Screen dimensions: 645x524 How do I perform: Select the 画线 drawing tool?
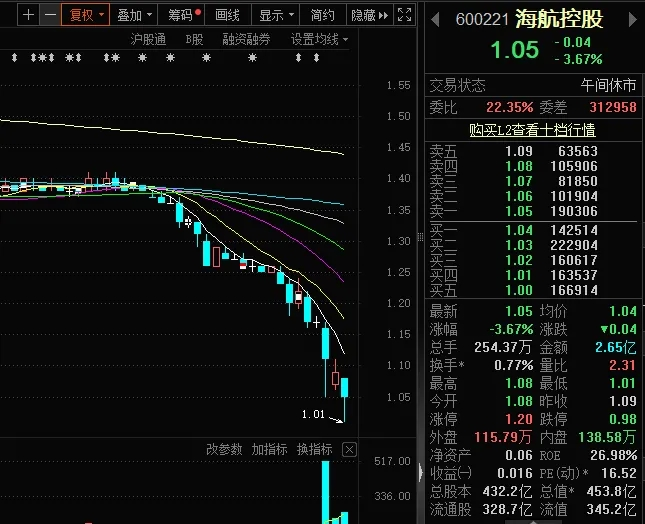(x=228, y=15)
